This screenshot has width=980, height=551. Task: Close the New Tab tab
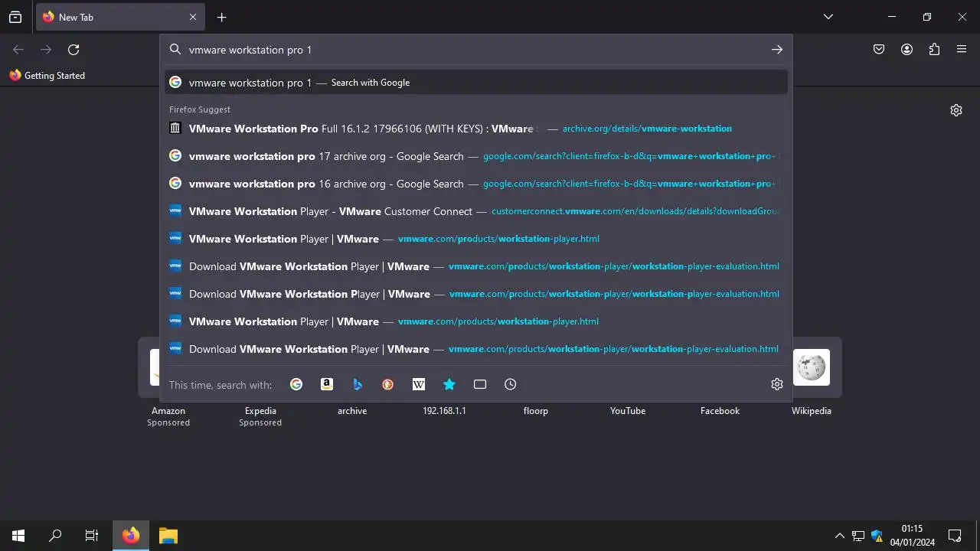point(193,17)
